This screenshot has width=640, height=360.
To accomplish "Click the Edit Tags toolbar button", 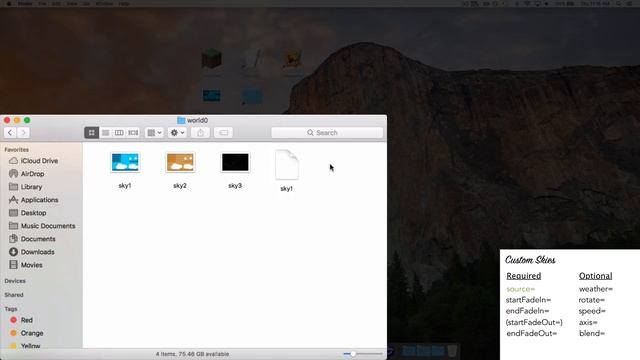I will tap(223, 133).
